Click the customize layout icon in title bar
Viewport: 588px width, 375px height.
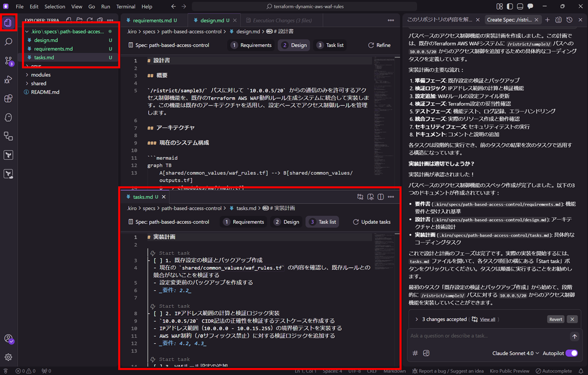(500, 6)
